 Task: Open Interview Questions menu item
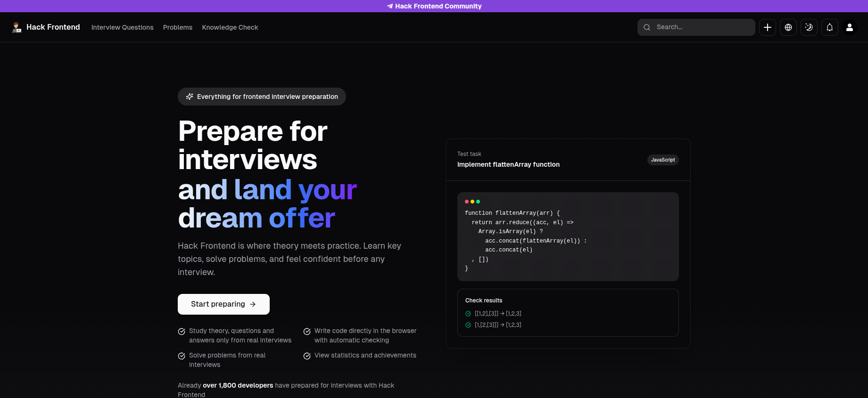pos(123,27)
